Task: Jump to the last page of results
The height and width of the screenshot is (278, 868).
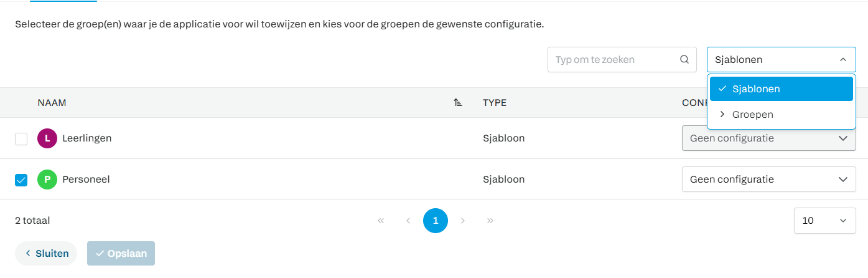Action: 490,221
